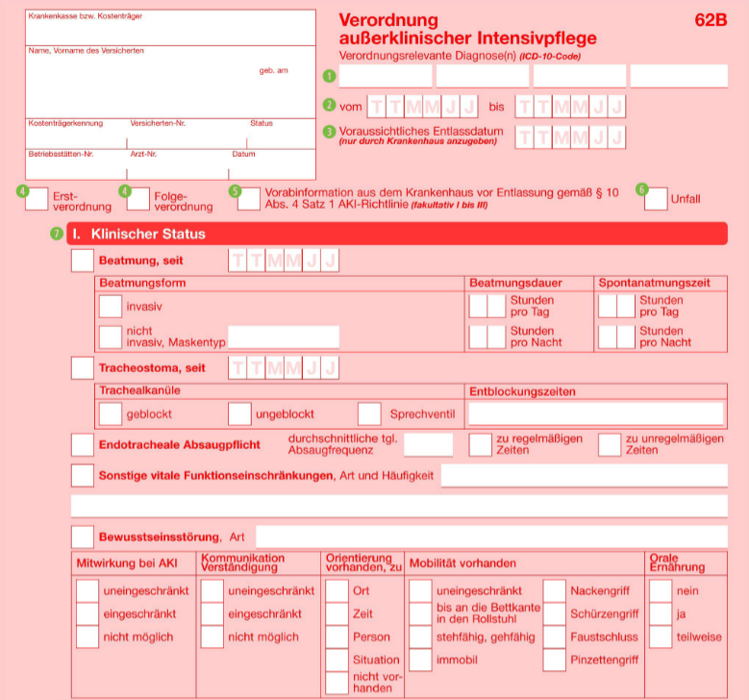Tick uneingeschränkt under Kommunikation Verständigung
Viewport: 749px width, 700px height.
(212, 590)
